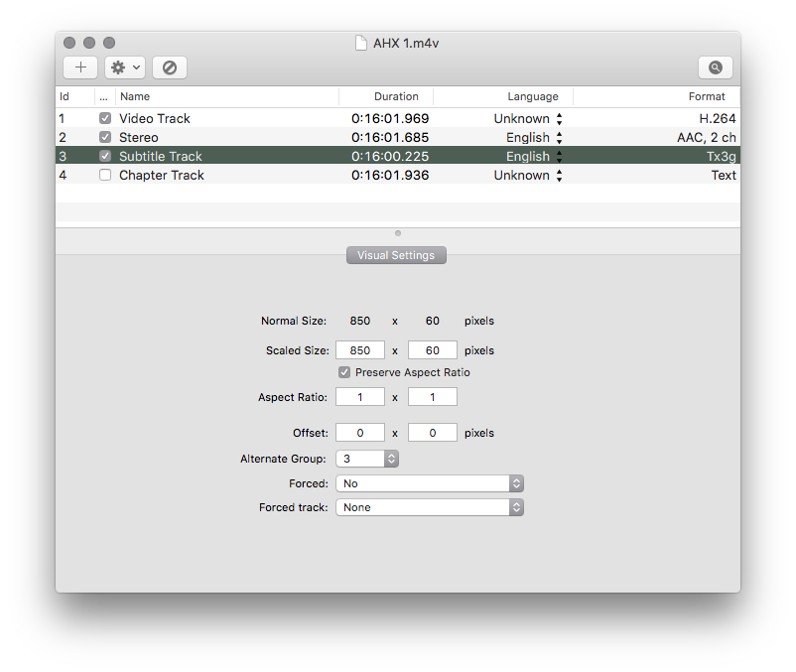Toggle the Preserve Aspect Ratio checkbox

point(344,372)
